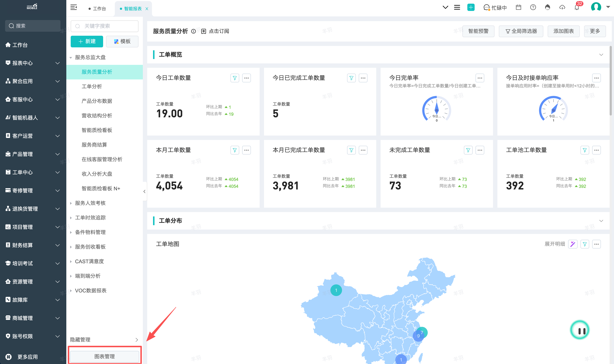Open more options on 本月工单数量 card
Screen dimensions: 614x364
[247, 150]
